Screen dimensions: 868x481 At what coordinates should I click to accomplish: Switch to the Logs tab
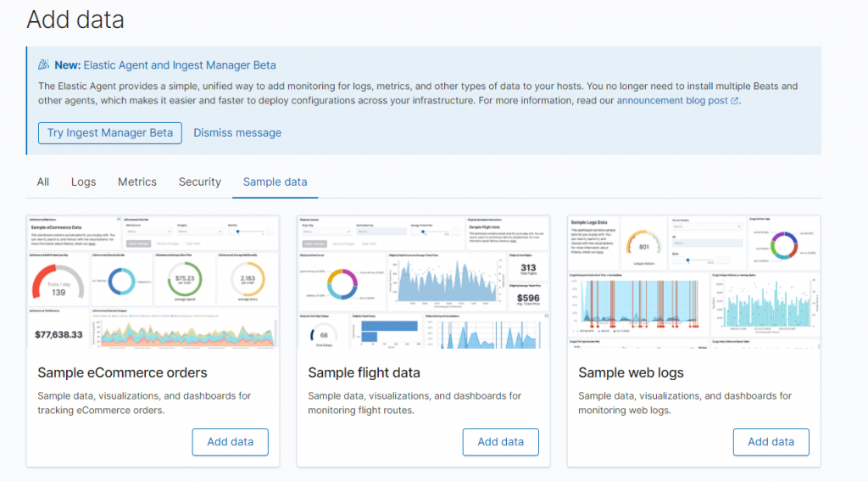84,182
